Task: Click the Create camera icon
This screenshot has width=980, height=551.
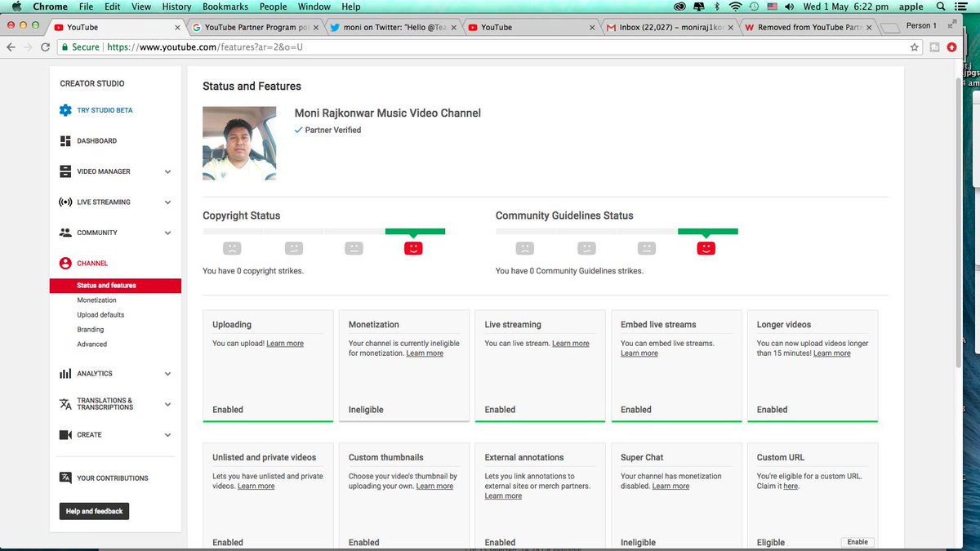Action: (x=65, y=435)
